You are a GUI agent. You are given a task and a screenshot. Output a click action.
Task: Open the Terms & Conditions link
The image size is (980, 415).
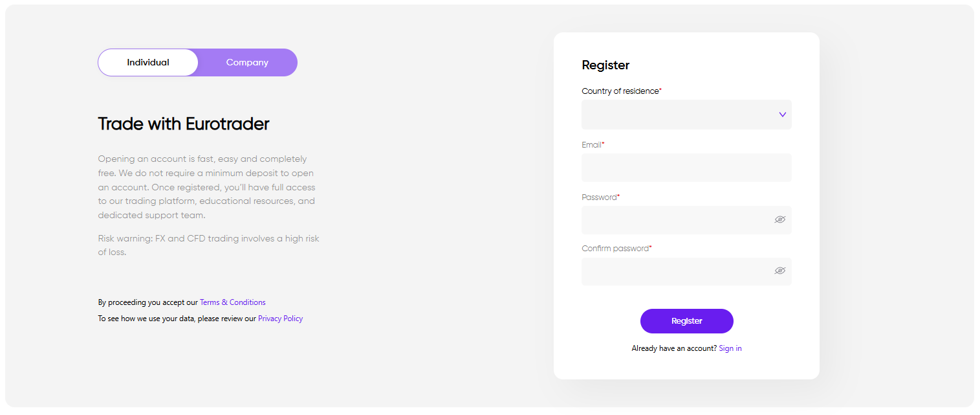(x=232, y=302)
